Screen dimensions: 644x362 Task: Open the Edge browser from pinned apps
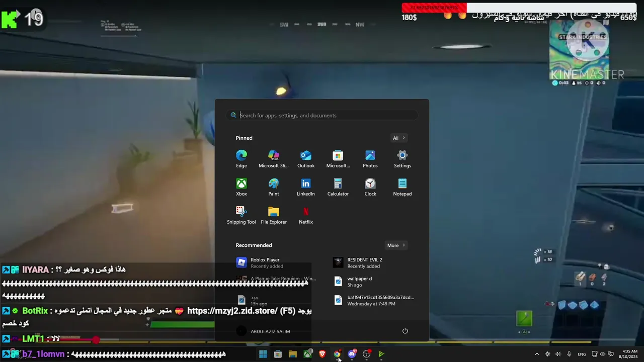pyautogui.click(x=242, y=159)
